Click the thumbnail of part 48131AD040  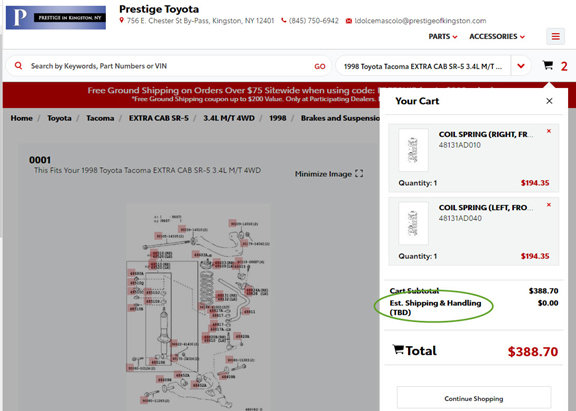coord(413,223)
